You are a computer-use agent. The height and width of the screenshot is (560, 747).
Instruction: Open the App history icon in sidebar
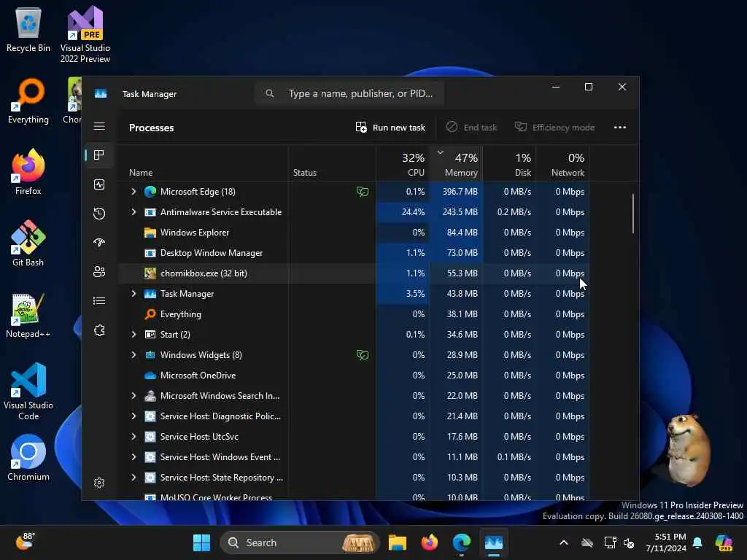[x=99, y=214]
